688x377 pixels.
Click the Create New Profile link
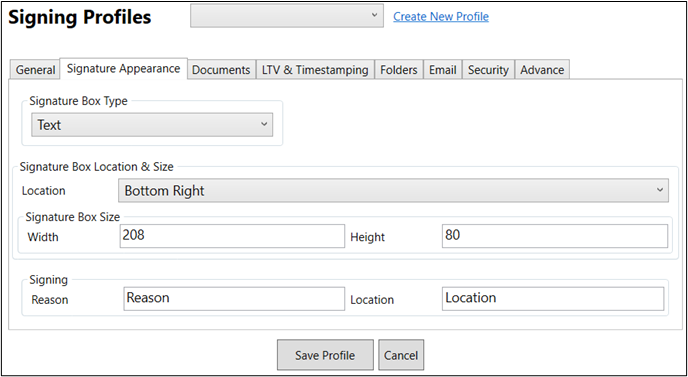tap(441, 17)
